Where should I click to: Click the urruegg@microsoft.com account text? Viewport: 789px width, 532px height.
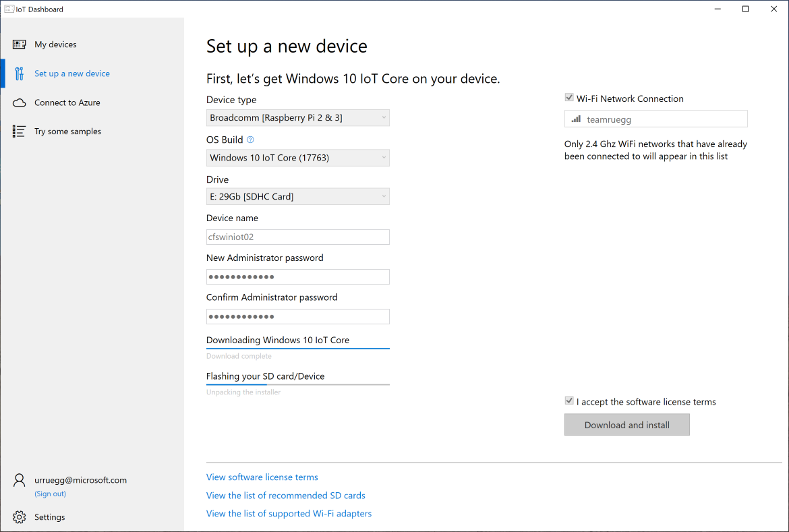click(x=80, y=480)
